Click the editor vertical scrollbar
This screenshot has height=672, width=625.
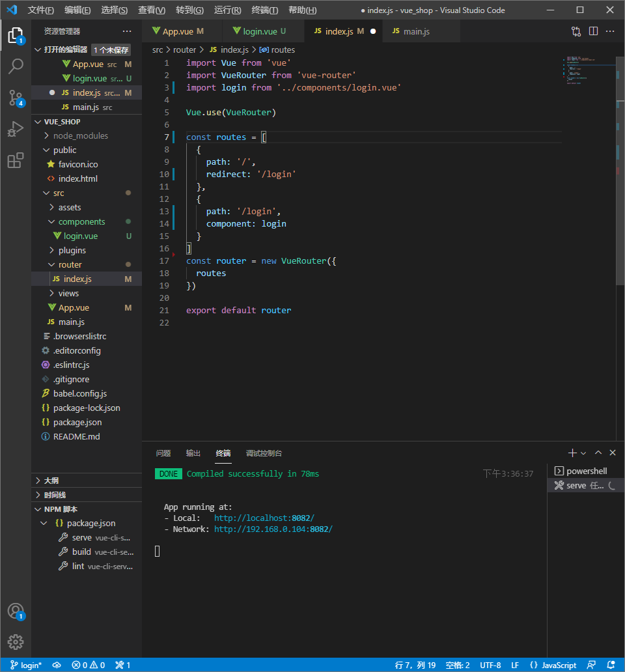(x=620, y=171)
